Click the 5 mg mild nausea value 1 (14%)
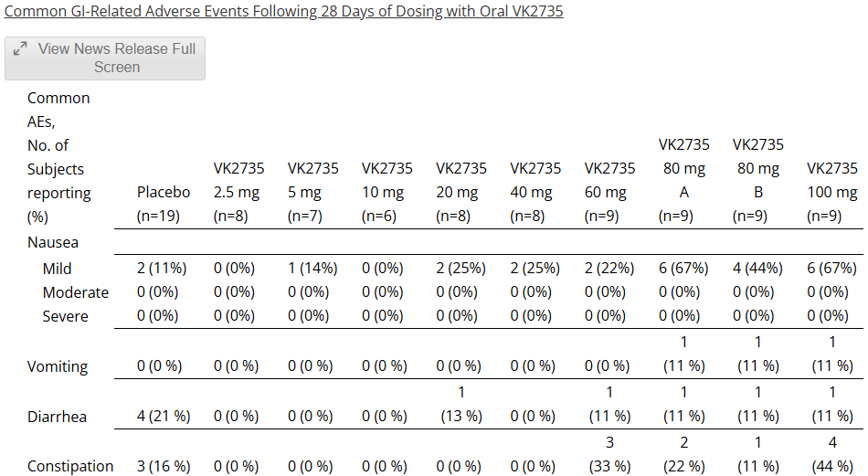 pos(312,269)
